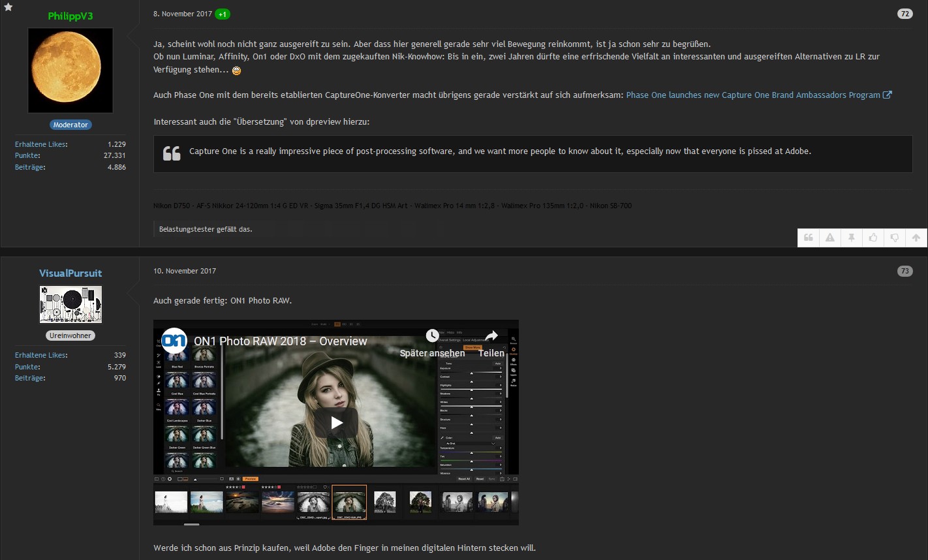Click VisualPursuit's points value 5.279
The image size is (928, 560).
pos(117,367)
